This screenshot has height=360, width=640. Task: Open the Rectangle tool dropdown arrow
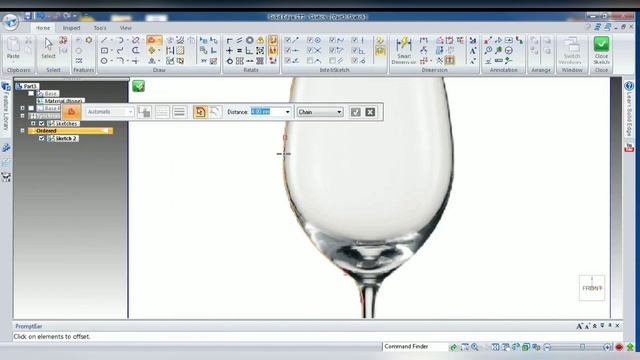pos(112,51)
